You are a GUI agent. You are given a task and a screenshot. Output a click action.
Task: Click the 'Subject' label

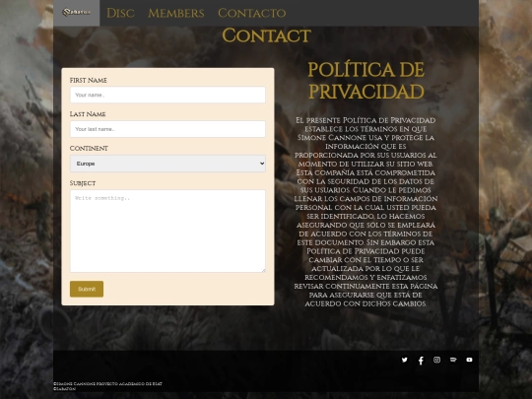83,183
